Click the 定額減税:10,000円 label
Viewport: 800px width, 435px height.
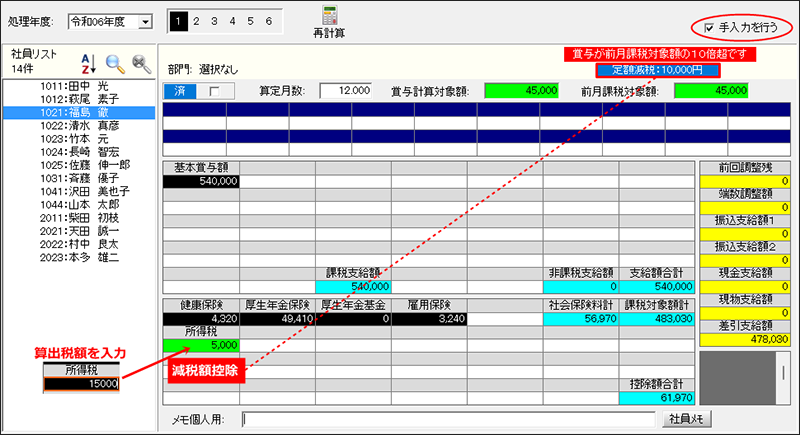658,70
